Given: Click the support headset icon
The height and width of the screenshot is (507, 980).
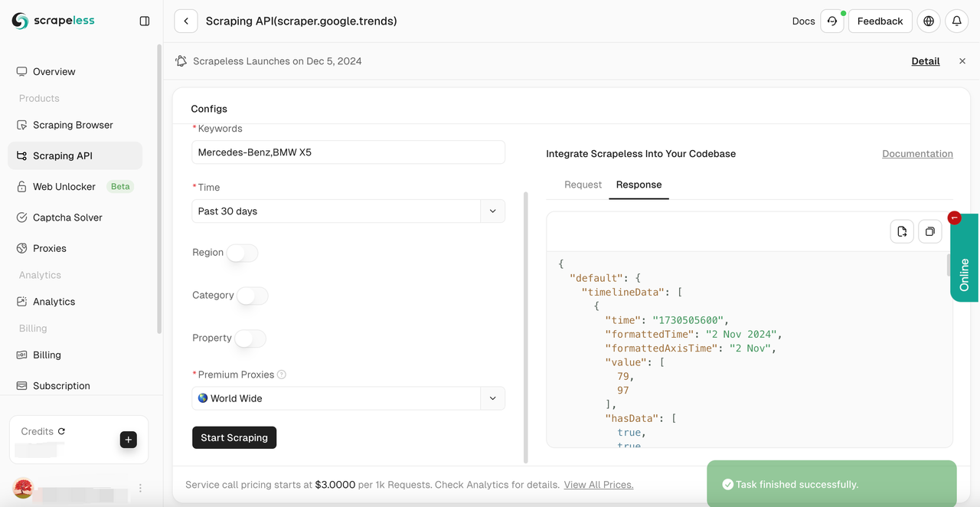Looking at the screenshot, I should tap(832, 21).
